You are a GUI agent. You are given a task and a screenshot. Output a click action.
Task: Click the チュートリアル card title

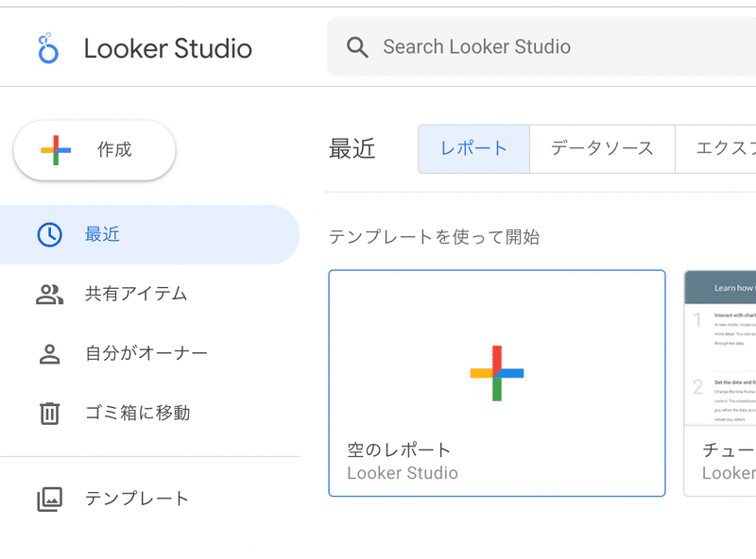(x=729, y=450)
